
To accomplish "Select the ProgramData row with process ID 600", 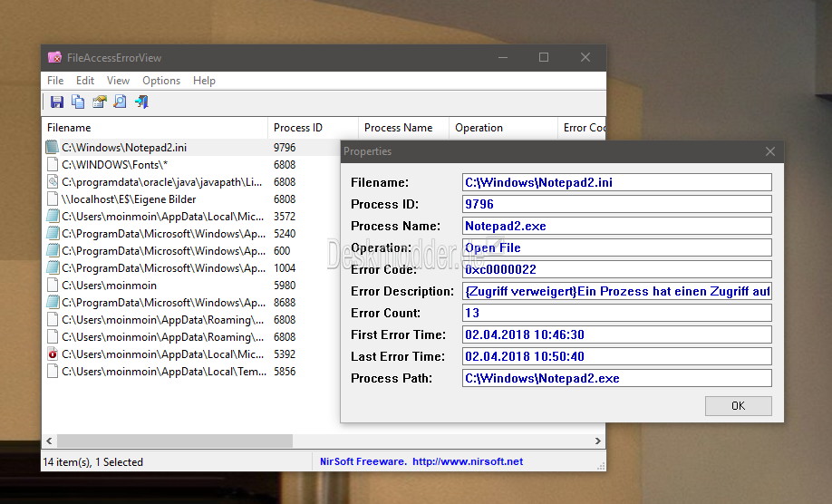I will (191, 251).
